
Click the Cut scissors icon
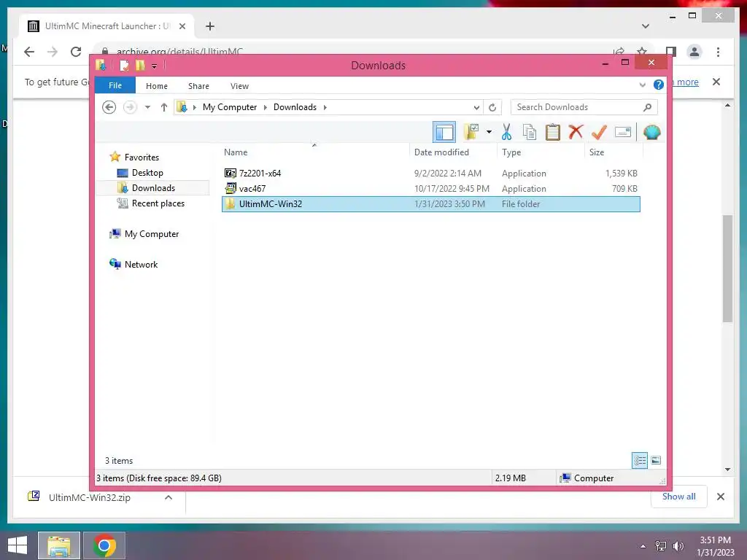(x=506, y=132)
